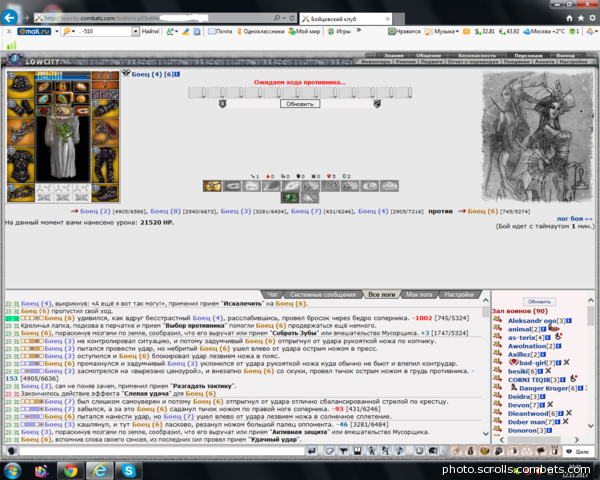
Task: Click the body armor equipment slot
Action: (21, 166)
